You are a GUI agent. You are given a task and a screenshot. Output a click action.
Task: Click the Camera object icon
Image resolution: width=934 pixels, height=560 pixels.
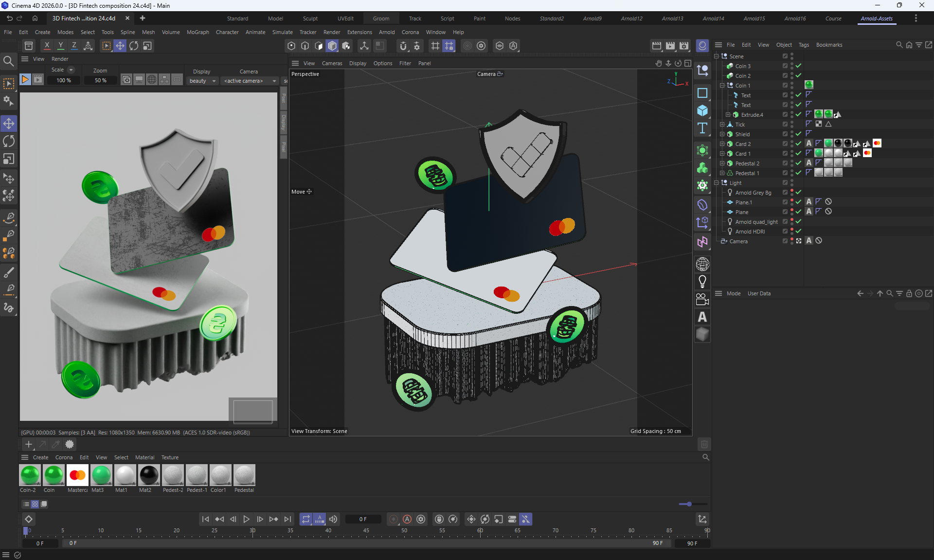tap(702, 299)
